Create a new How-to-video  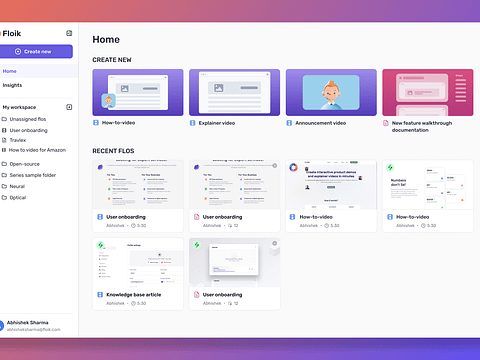138,93
